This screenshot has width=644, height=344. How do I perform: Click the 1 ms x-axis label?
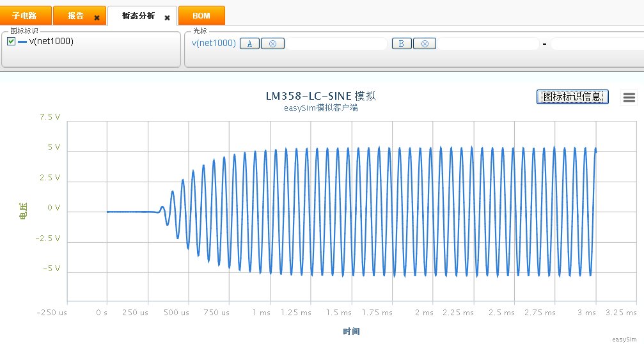tap(262, 313)
